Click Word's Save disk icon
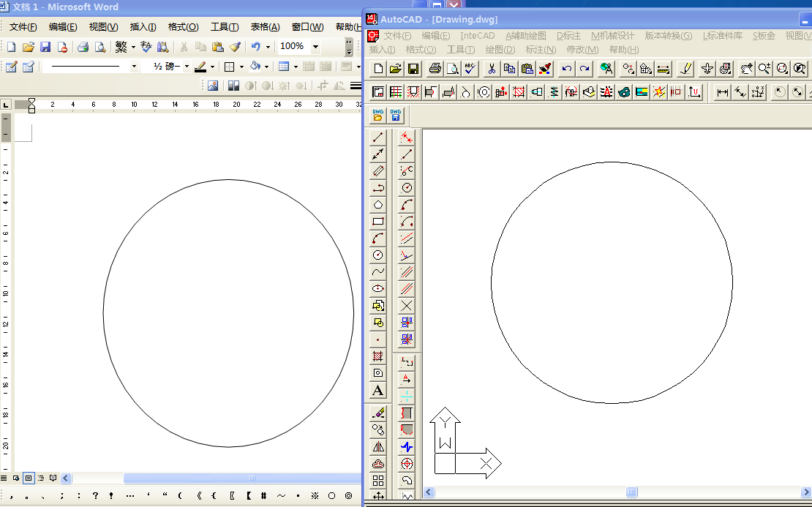Screen dimensions: 812x507 pos(45,47)
